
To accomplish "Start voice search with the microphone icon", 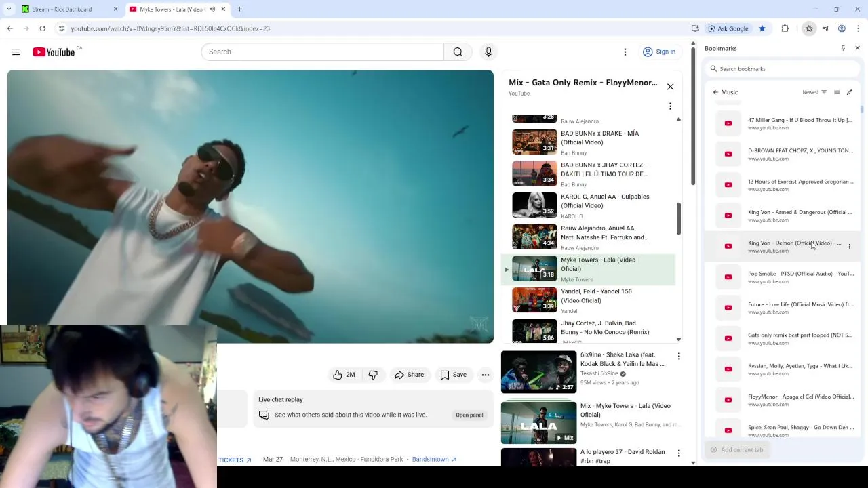I will pyautogui.click(x=488, y=52).
